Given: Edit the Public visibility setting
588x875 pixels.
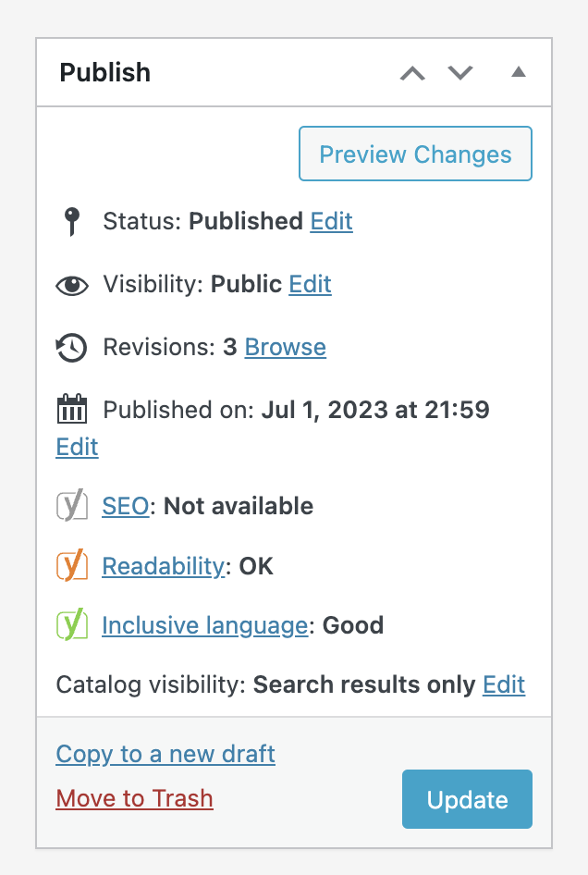Looking at the screenshot, I should [310, 284].
